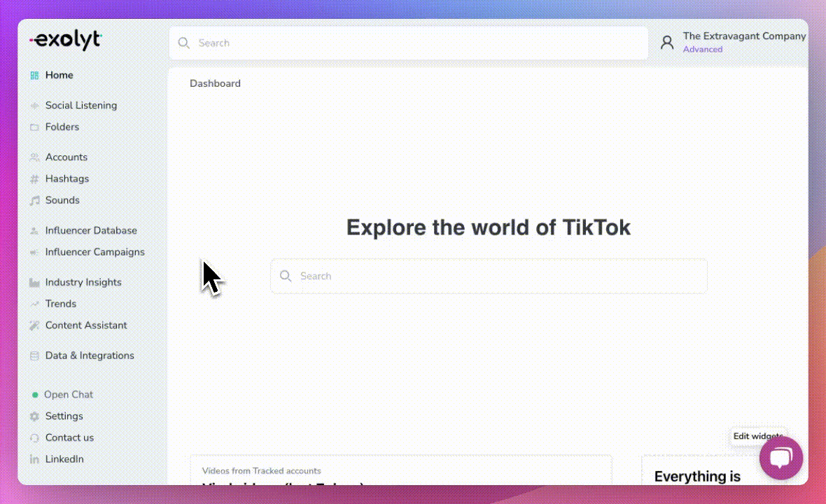Open Social Listening from sidebar
This screenshot has width=826, height=504.
[x=81, y=105]
